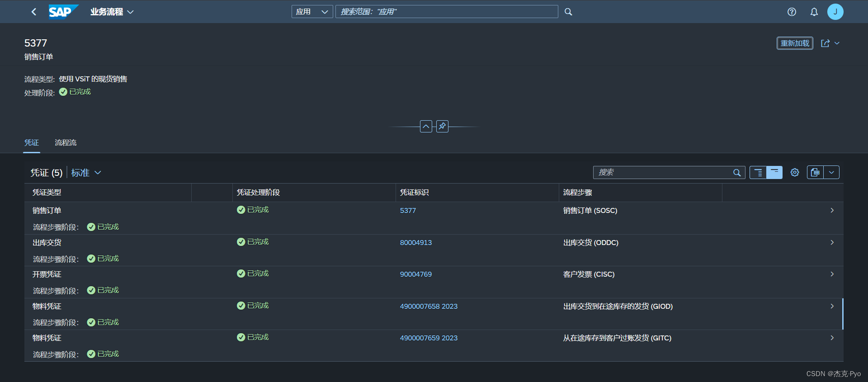868x382 pixels.
Task: Switch to the 流程流 tab
Action: coord(66,143)
